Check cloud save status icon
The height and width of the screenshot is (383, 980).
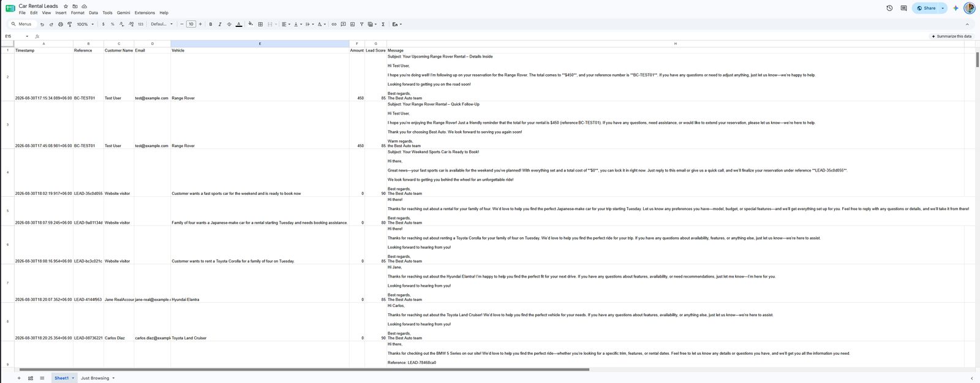point(84,6)
